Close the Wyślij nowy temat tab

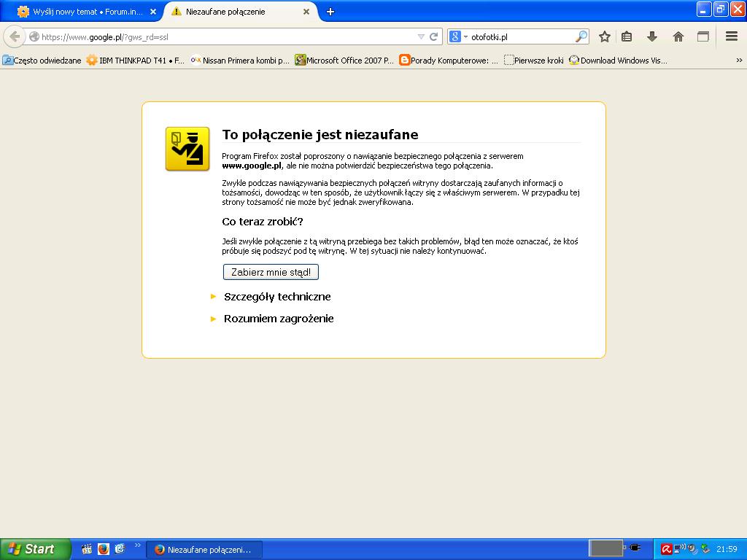point(153,12)
